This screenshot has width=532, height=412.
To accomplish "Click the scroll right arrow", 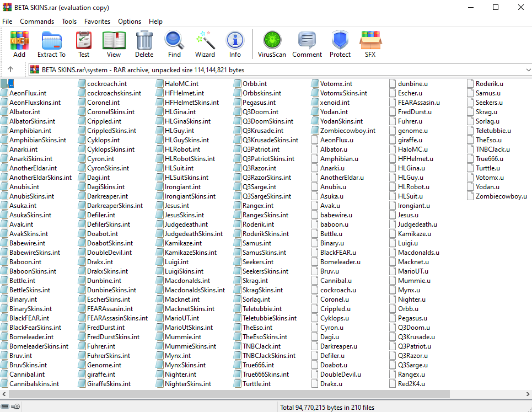I will (528, 394).
